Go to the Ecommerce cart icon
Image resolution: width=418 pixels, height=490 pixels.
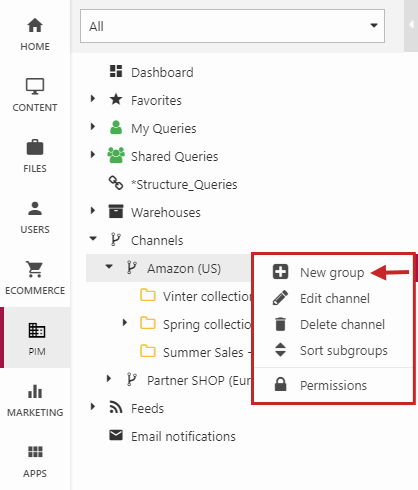click(x=35, y=269)
